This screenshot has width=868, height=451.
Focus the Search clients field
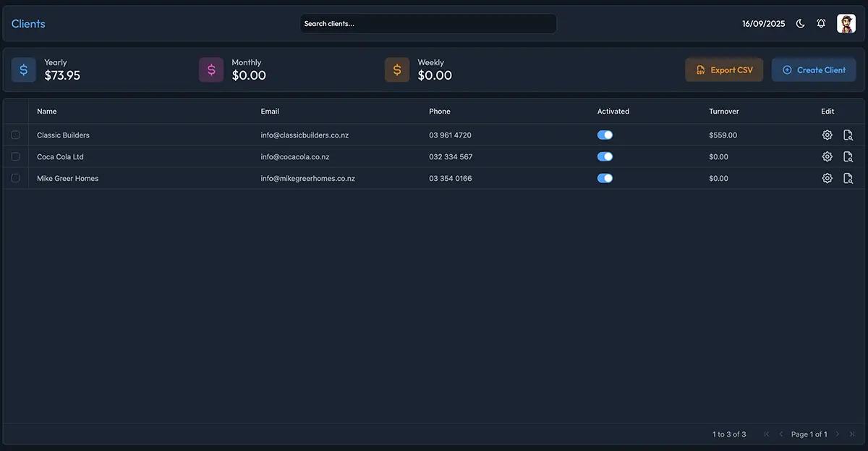click(x=428, y=24)
